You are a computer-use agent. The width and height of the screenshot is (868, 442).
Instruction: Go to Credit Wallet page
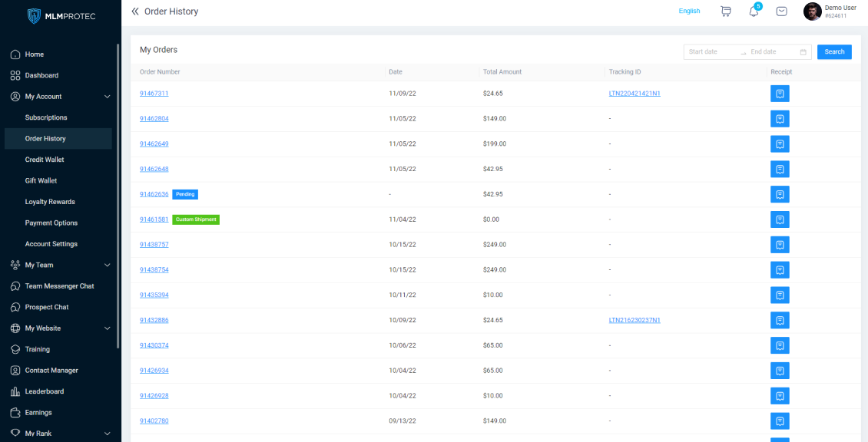tap(45, 160)
